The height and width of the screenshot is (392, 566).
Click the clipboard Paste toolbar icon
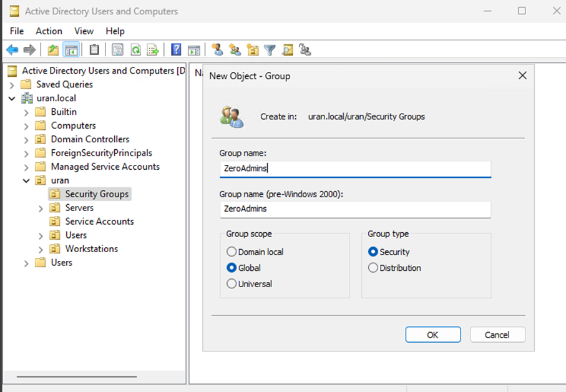(94, 49)
